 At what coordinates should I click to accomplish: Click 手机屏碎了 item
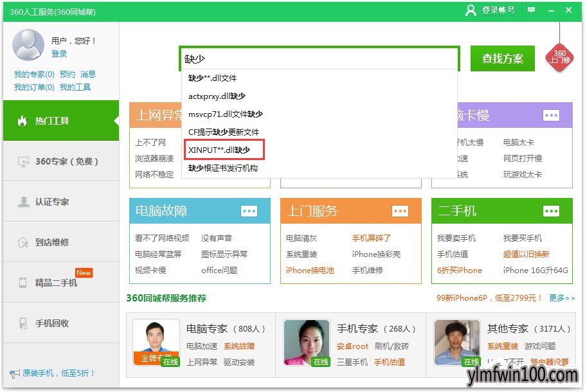[371, 238]
